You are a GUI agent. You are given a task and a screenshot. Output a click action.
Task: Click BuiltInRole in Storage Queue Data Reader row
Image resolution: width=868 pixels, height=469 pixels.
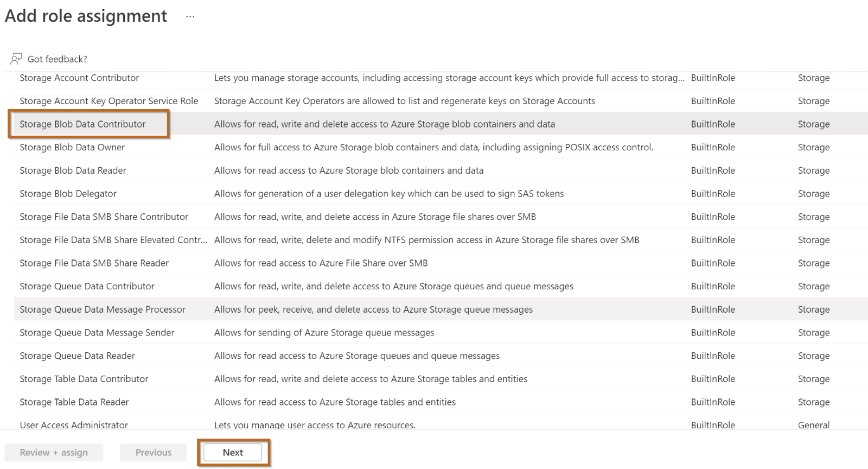click(713, 356)
